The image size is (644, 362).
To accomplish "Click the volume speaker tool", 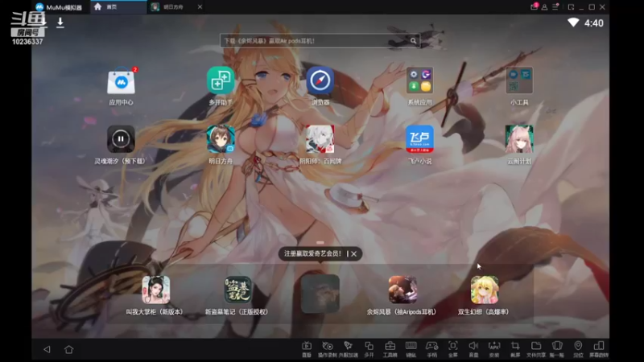I will [473, 349].
